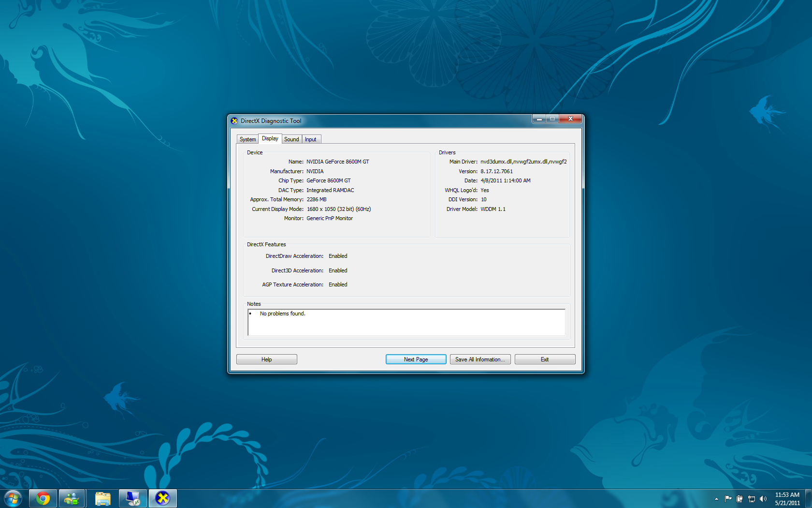Click Driver Model value 'WDDM 1.1'

(x=493, y=209)
